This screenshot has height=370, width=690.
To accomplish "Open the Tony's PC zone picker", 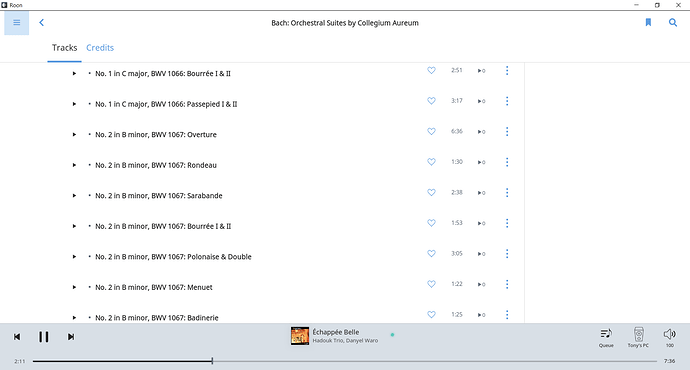I will (639, 337).
